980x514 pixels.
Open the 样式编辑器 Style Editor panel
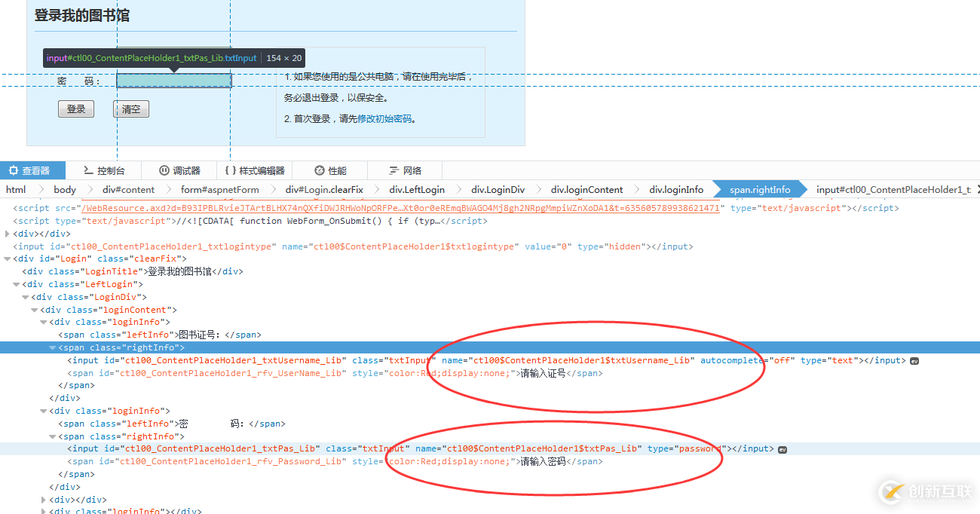coord(254,170)
